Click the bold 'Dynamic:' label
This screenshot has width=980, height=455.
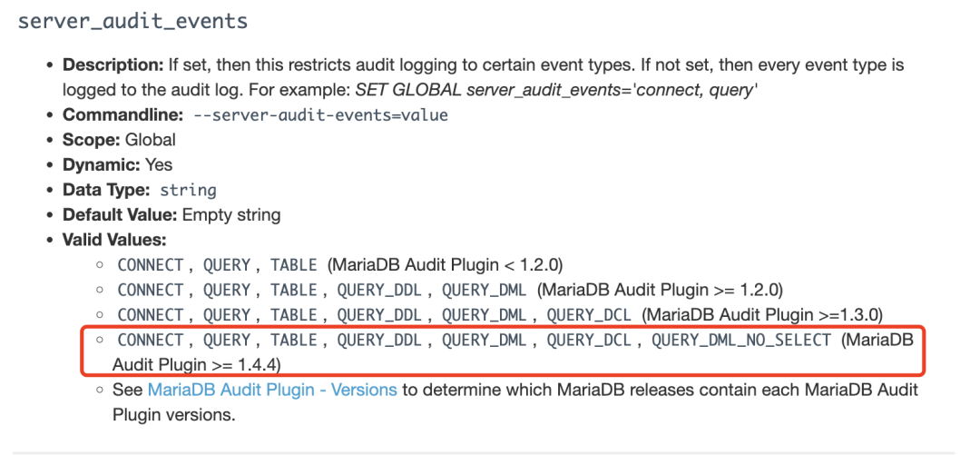coord(102,165)
